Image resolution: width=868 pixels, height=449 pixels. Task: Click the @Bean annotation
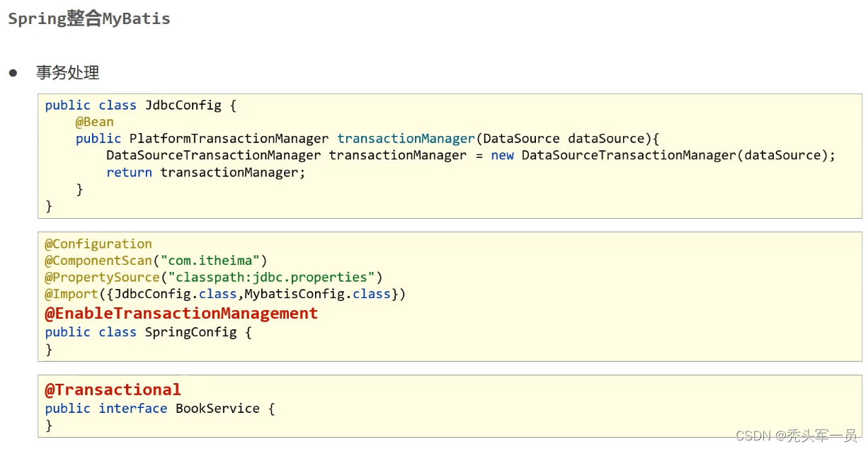94,122
